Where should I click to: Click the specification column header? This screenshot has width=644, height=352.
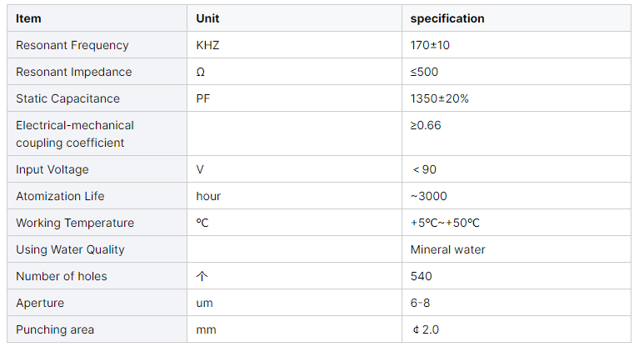447,18
